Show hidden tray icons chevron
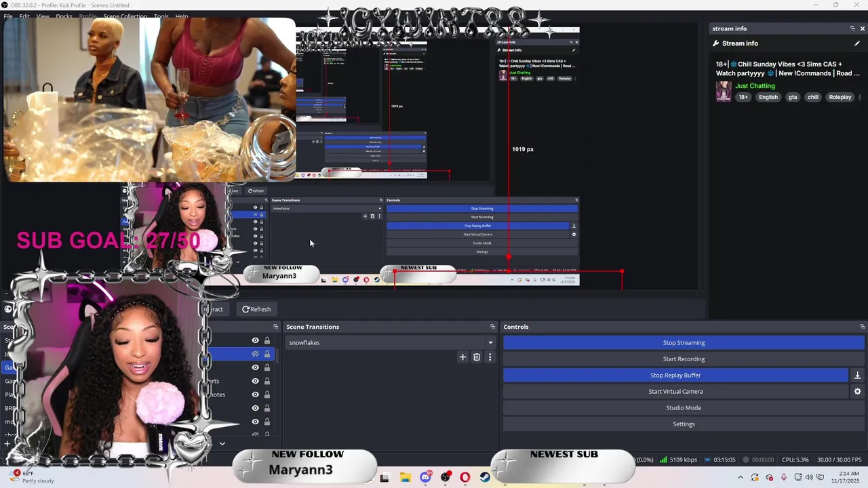Viewport: 868px width, 488px height. click(x=740, y=477)
